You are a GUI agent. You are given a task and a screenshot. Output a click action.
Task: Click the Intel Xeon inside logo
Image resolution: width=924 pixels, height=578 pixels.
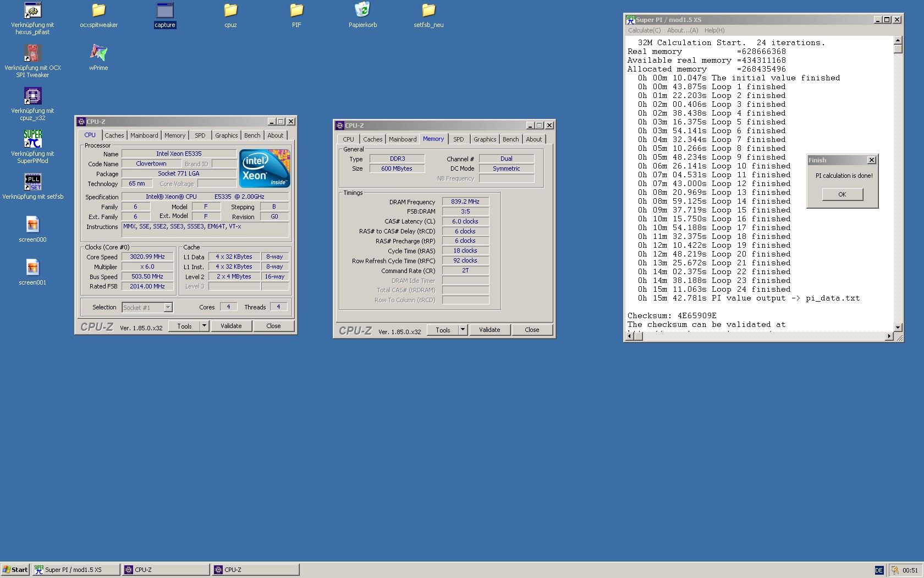(x=265, y=168)
